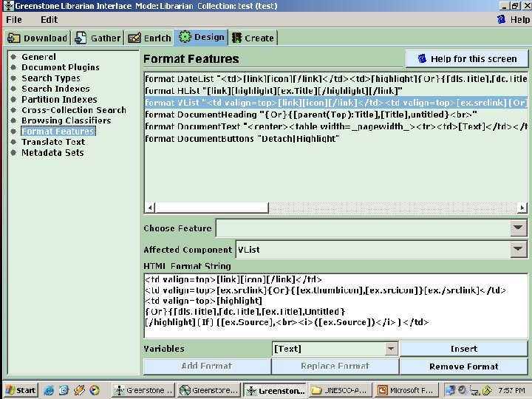Open Translate Text section

(x=53, y=142)
